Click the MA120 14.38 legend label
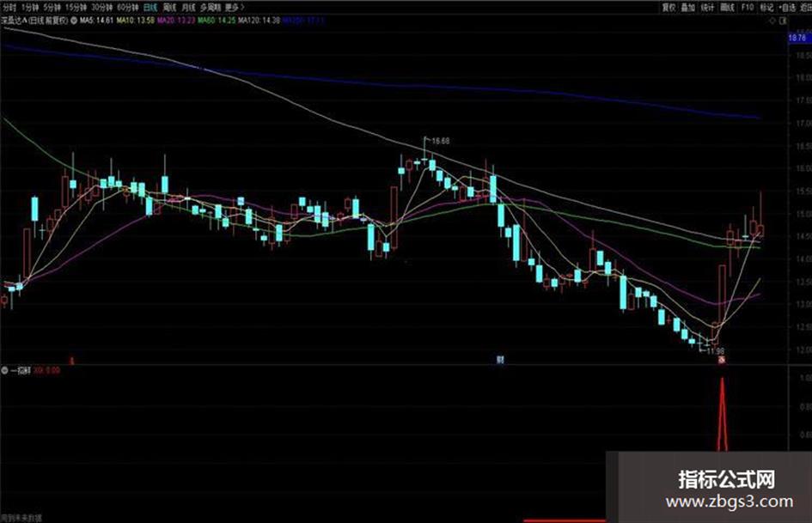812x523 pixels. (x=259, y=21)
